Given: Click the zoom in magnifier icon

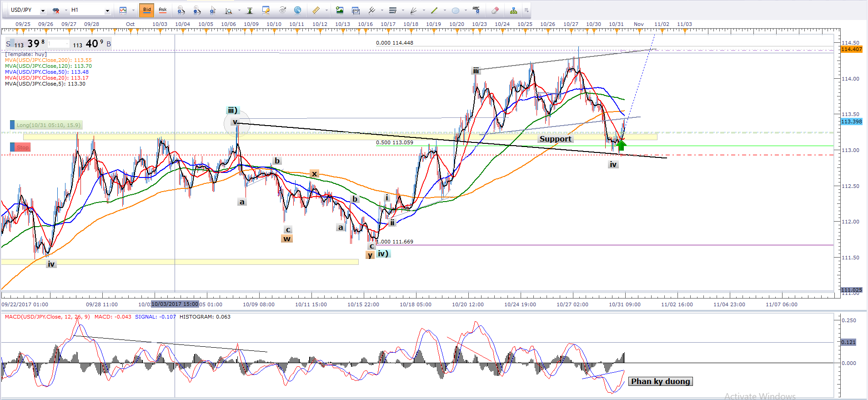Looking at the screenshot, I should (181, 10).
